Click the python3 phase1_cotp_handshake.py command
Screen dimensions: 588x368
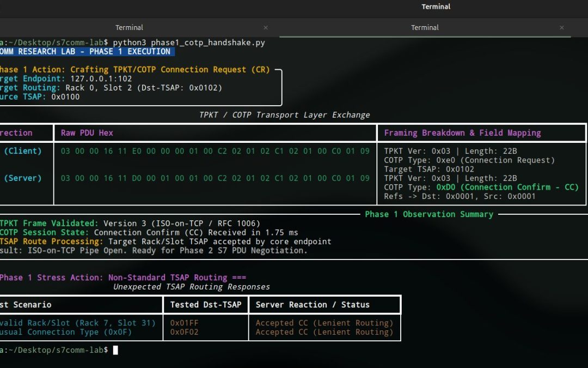189,43
